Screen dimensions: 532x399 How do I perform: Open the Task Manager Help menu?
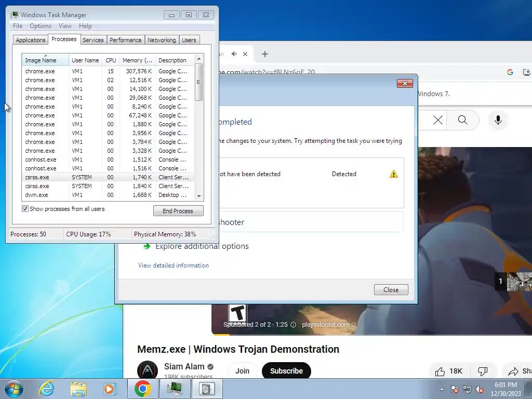[85, 26]
